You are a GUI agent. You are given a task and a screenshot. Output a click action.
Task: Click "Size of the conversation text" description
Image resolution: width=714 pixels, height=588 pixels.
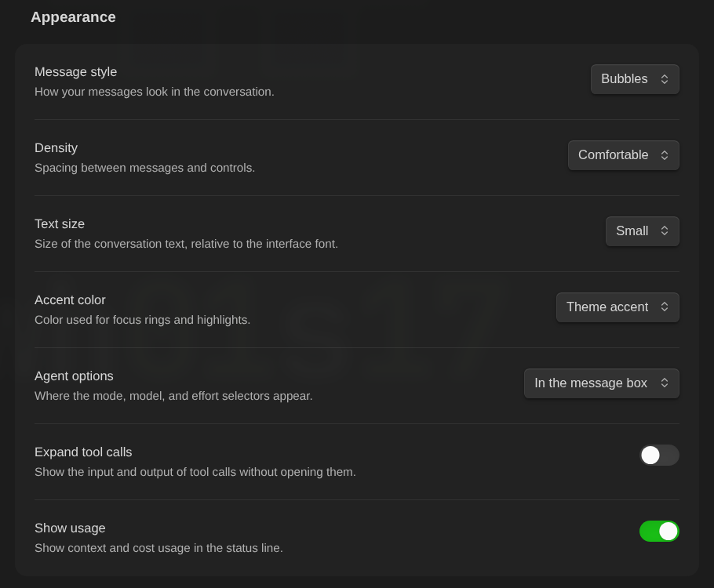click(186, 244)
